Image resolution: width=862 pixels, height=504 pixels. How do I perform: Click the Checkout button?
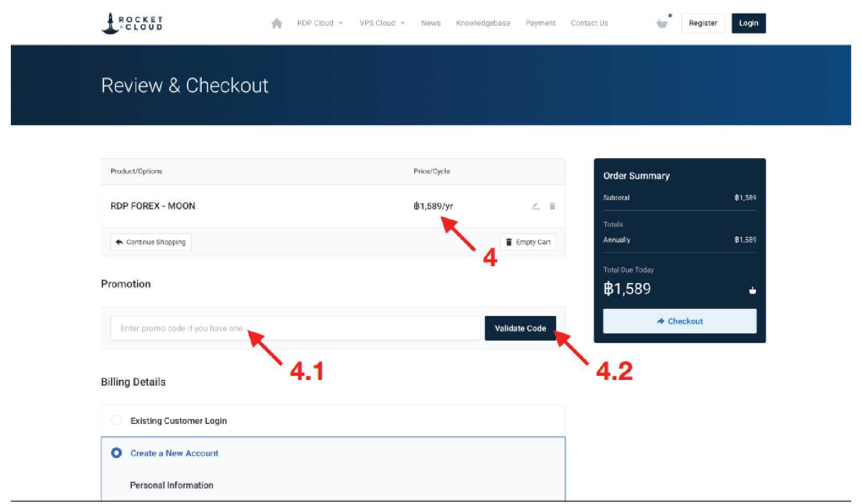[x=679, y=321]
